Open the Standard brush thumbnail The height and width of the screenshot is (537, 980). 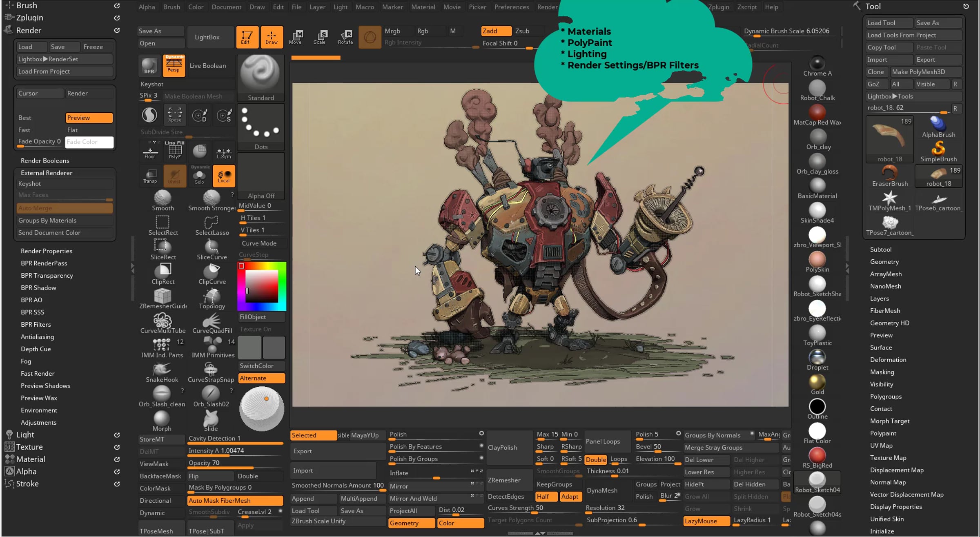point(261,78)
